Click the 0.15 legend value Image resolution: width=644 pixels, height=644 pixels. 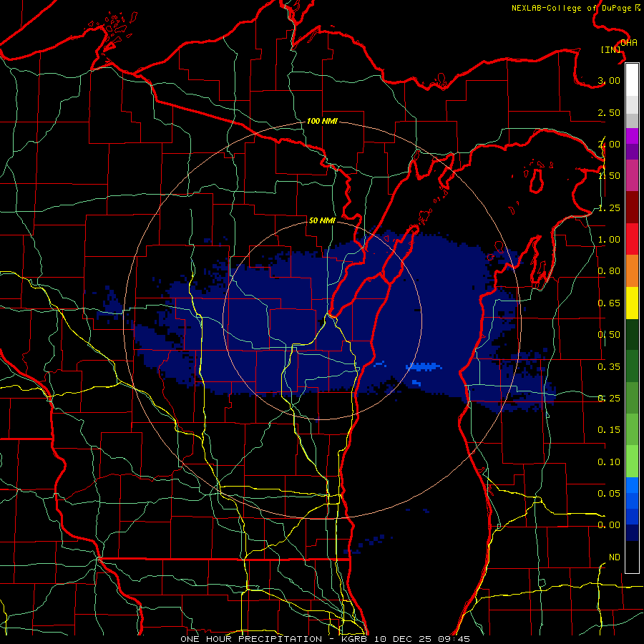pyautogui.click(x=609, y=430)
